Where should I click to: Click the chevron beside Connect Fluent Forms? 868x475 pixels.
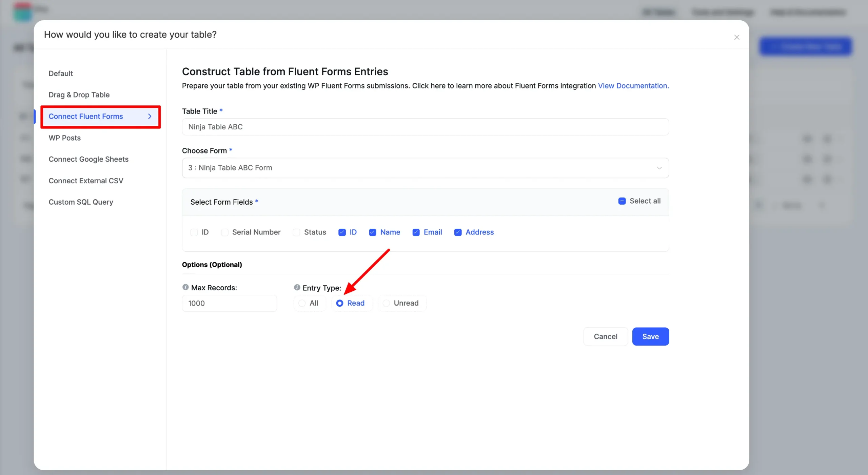pyautogui.click(x=150, y=116)
